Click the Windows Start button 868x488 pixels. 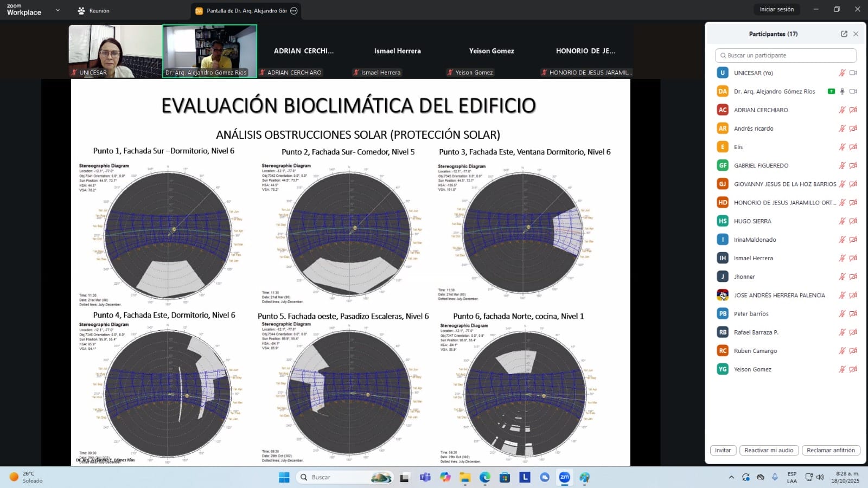tap(284, 477)
